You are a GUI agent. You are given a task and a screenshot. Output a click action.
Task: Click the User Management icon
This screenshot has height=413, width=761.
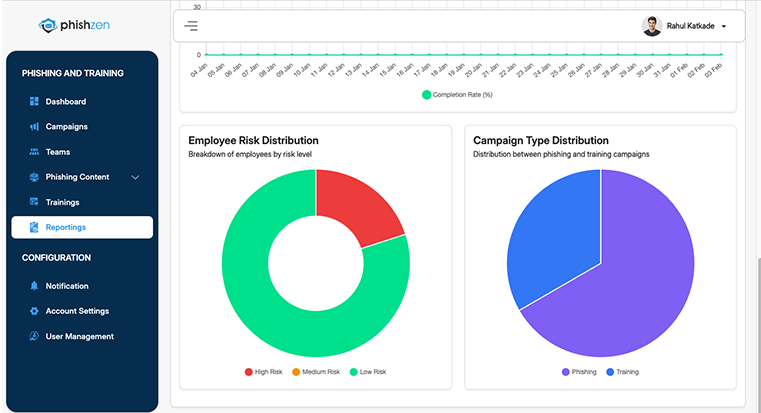(34, 337)
